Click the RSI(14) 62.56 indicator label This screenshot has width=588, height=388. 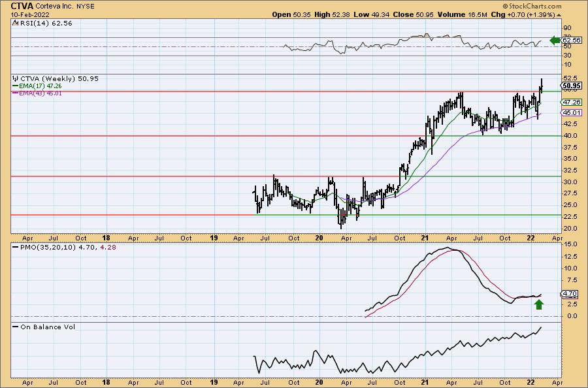(46, 24)
